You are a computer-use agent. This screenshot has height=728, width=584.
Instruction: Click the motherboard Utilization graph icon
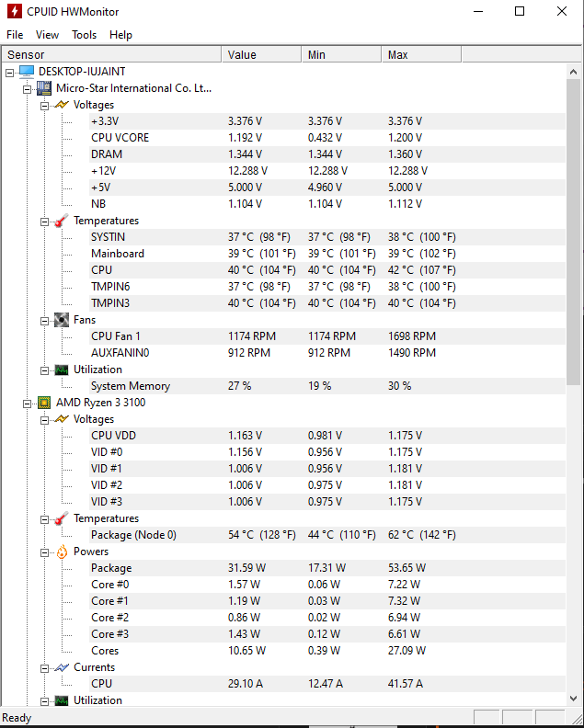(62, 370)
